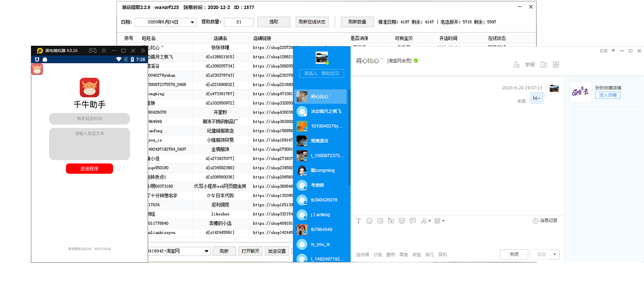Click the 店铺名 column header
The height and width of the screenshot is (297, 644).
click(x=220, y=38)
